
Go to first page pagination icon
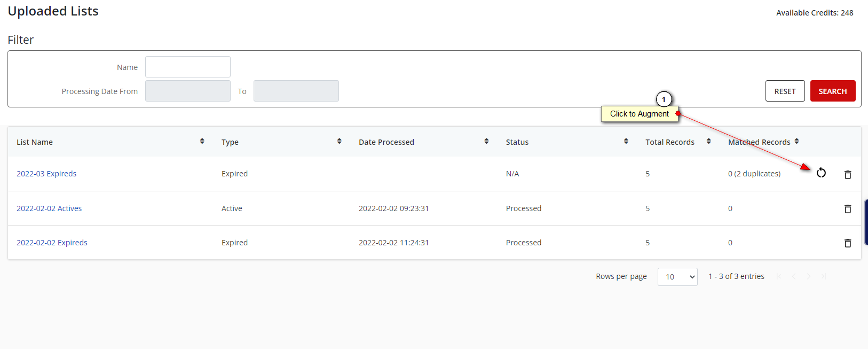779,276
